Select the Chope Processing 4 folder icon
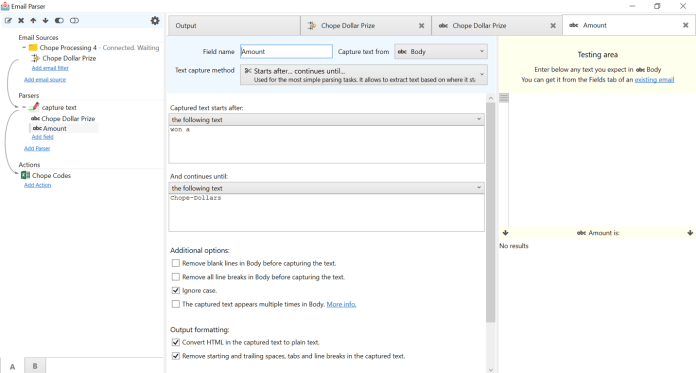 pos(33,48)
